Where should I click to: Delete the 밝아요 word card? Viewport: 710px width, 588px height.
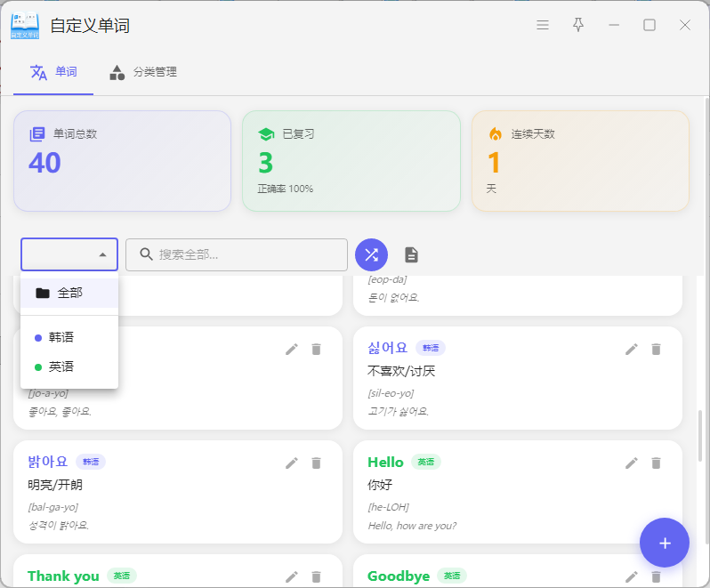click(316, 463)
